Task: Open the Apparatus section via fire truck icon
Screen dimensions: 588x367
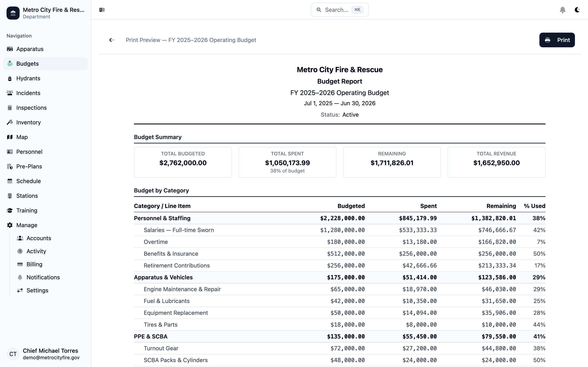Action: pyautogui.click(x=10, y=49)
